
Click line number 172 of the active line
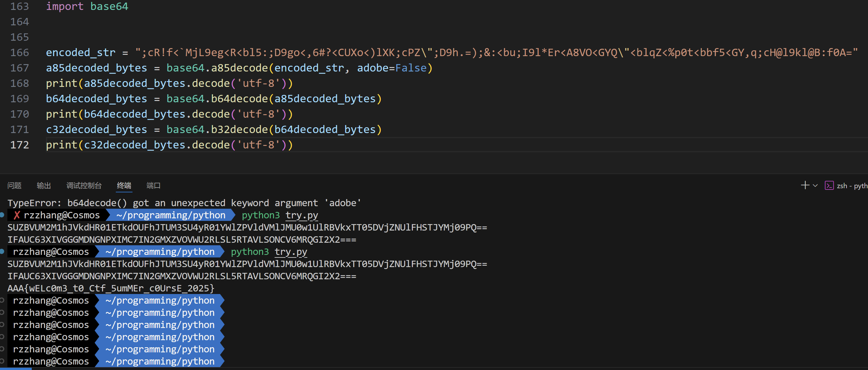coord(20,145)
